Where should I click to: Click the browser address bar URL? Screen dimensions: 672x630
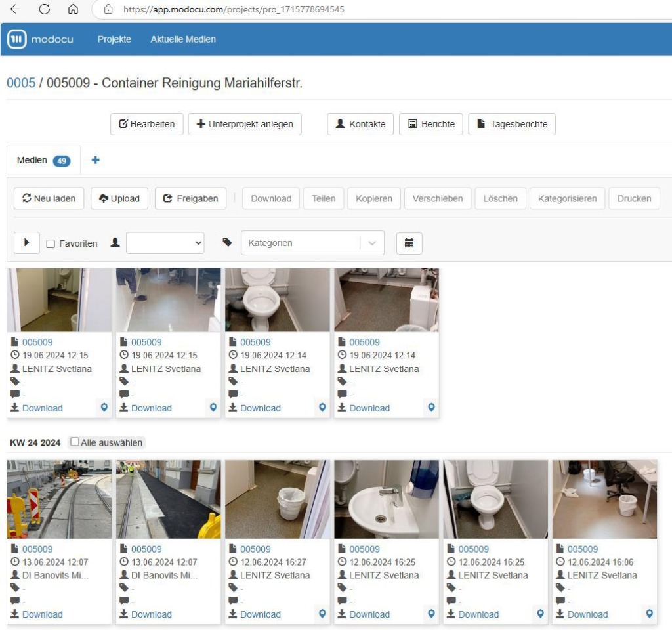tap(234, 10)
